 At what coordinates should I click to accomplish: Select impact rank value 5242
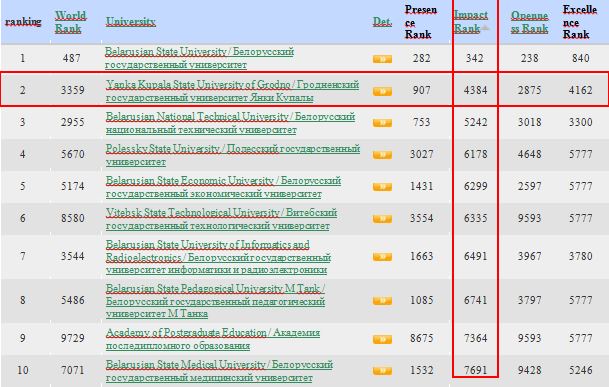476,122
